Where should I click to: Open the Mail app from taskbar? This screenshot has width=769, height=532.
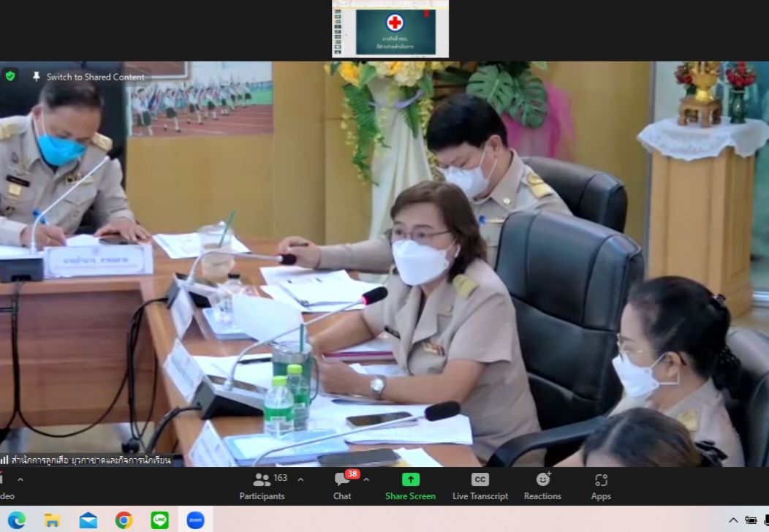pos(88,520)
